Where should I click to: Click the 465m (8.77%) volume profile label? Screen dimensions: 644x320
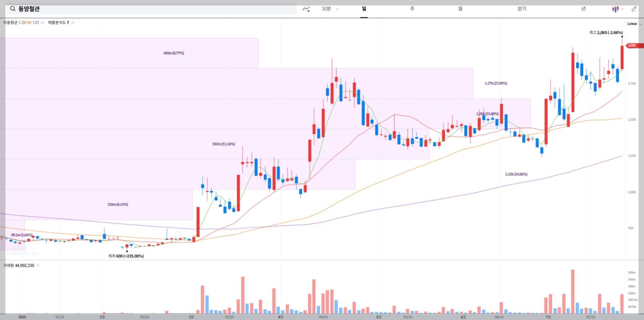[174, 53]
